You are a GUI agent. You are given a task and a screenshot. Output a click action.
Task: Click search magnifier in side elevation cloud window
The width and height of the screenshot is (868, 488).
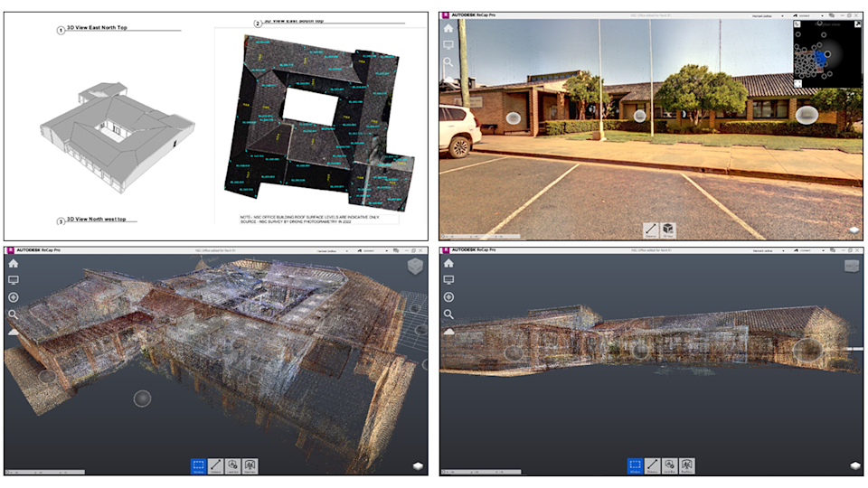tap(448, 314)
